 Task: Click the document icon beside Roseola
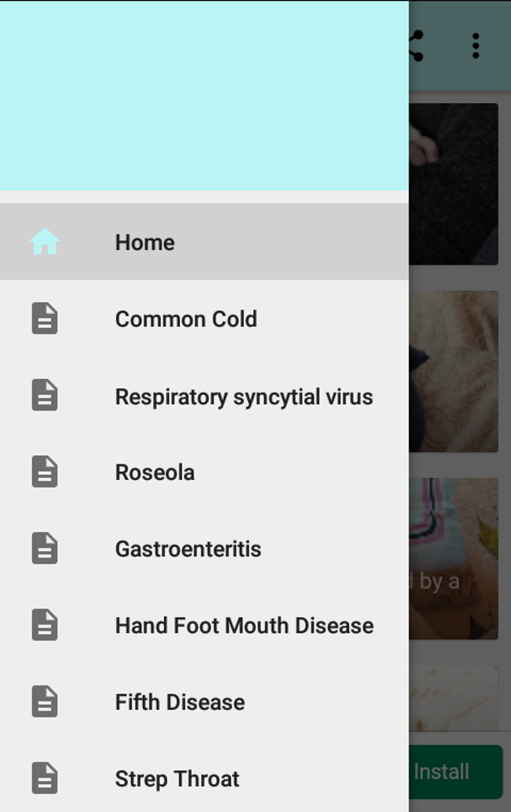pyautogui.click(x=45, y=472)
